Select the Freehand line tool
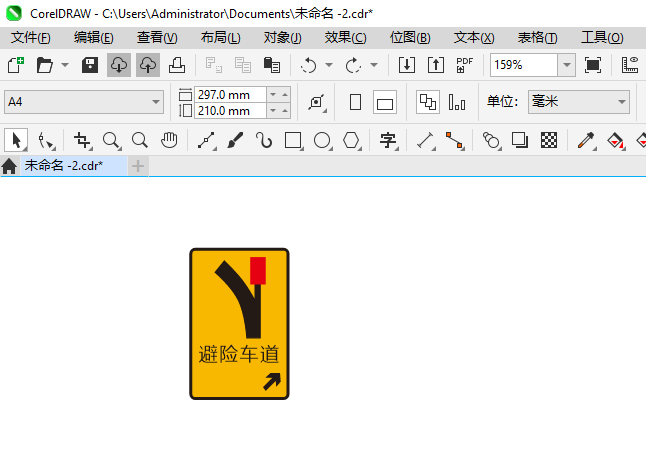The image size is (646, 452). pos(206,140)
